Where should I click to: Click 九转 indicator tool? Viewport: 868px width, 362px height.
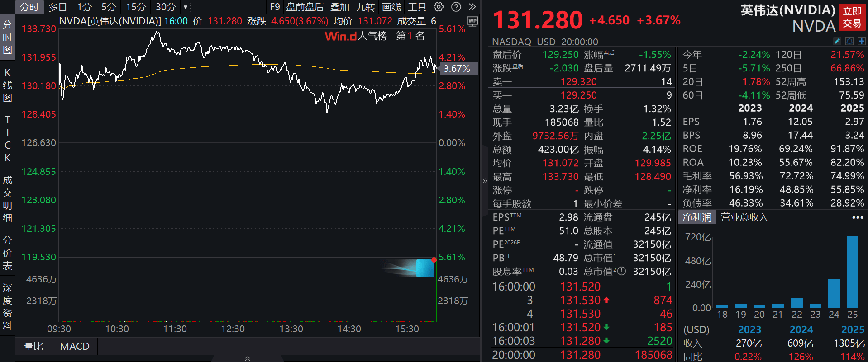coord(366,7)
